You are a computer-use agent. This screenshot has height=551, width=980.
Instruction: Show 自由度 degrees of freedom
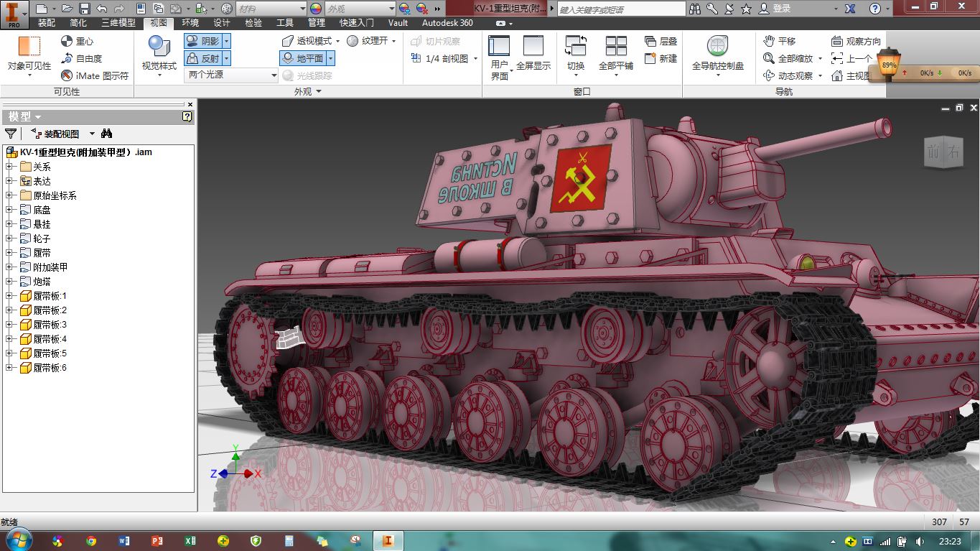pos(82,59)
